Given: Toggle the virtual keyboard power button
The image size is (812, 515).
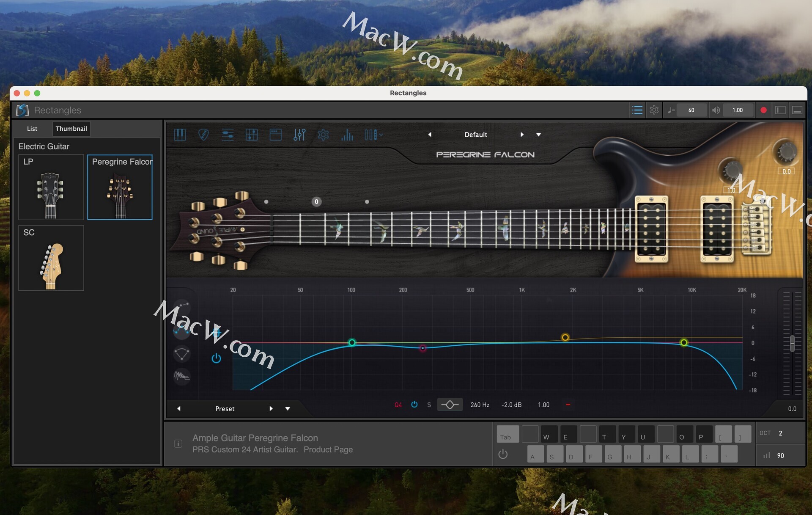Looking at the screenshot, I should [503, 454].
